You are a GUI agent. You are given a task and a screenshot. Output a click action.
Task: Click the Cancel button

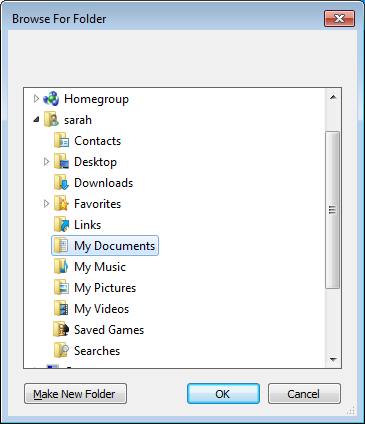coord(304,394)
